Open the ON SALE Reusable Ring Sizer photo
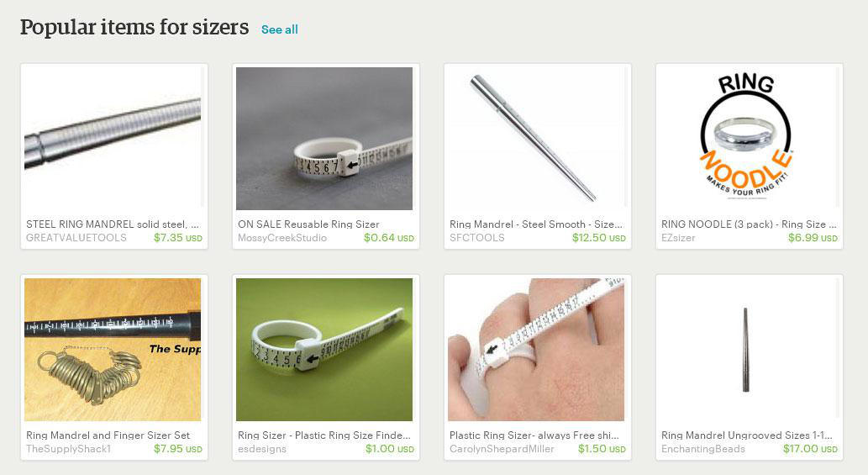The width and height of the screenshot is (868, 475). [x=324, y=139]
